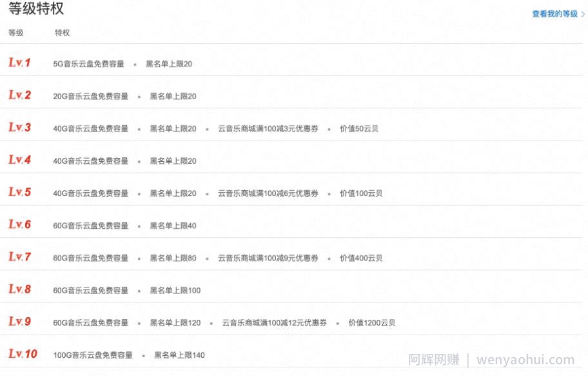Click the text 黑名单上限100
The height and width of the screenshot is (381, 588).
click(x=175, y=290)
